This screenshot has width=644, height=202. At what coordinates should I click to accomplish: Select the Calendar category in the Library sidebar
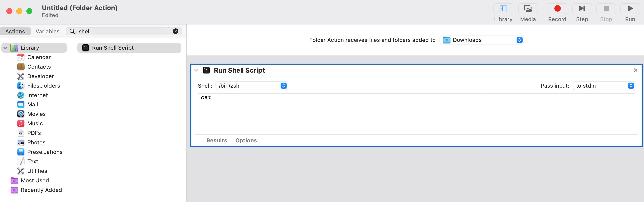coord(39,57)
